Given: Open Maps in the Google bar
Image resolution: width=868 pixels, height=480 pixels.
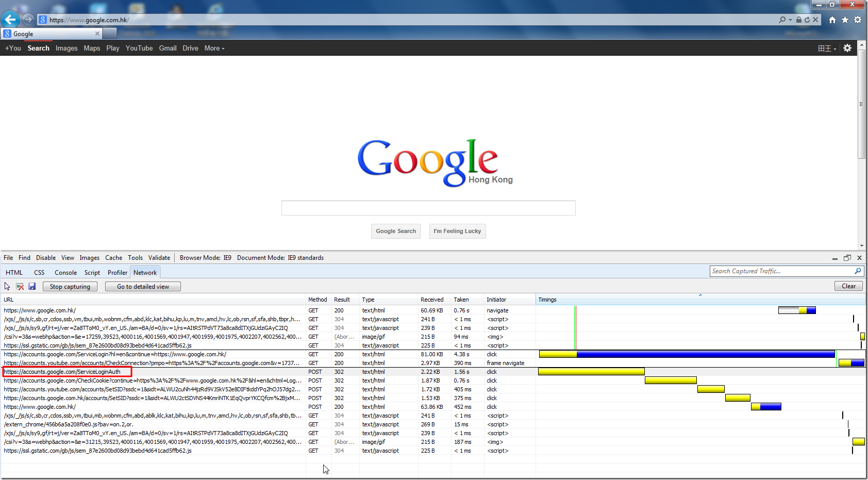Looking at the screenshot, I should point(92,48).
